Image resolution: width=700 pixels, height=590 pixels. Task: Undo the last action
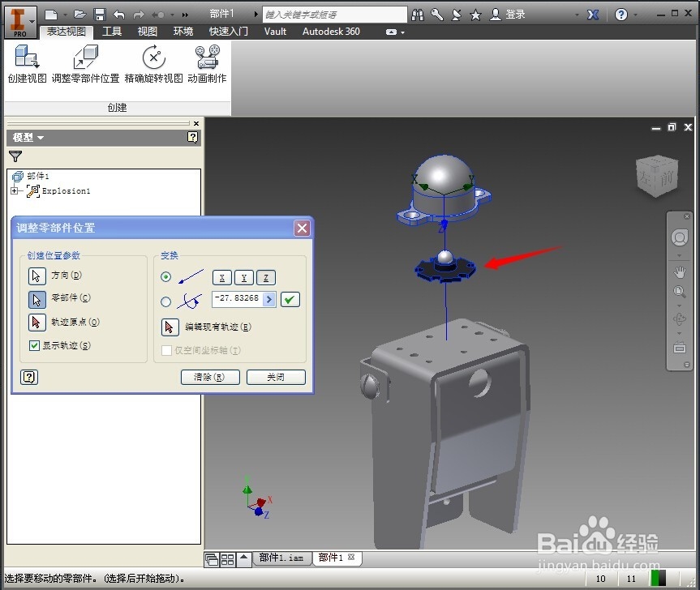pos(118,15)
